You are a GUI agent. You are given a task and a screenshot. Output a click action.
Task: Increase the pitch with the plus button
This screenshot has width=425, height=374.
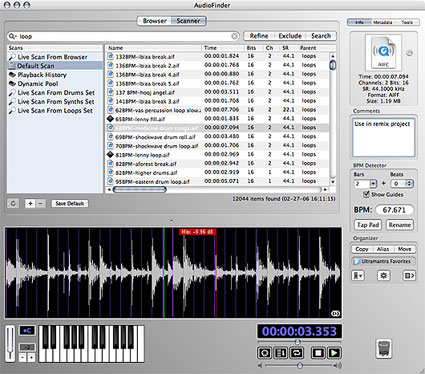[x=31, y=358]
